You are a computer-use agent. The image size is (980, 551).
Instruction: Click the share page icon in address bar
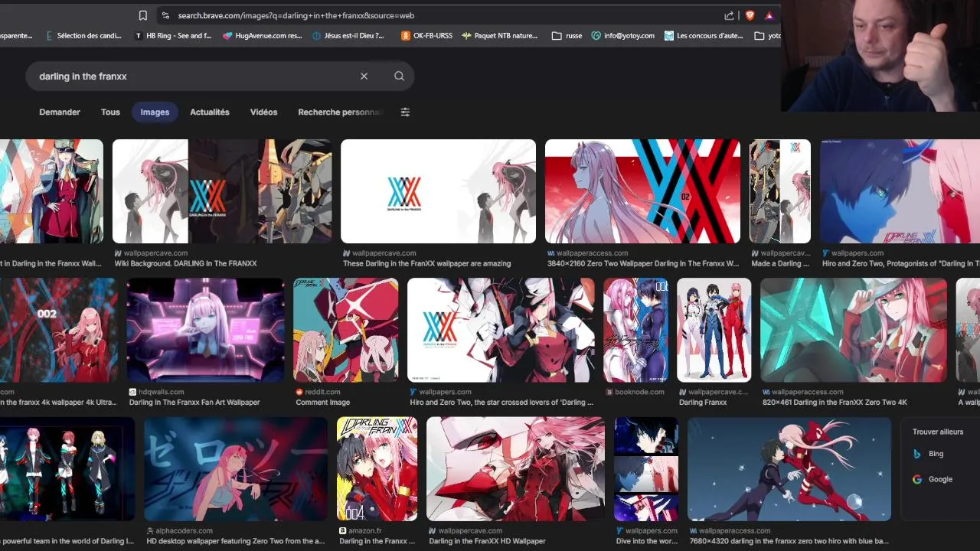(729, 15)
